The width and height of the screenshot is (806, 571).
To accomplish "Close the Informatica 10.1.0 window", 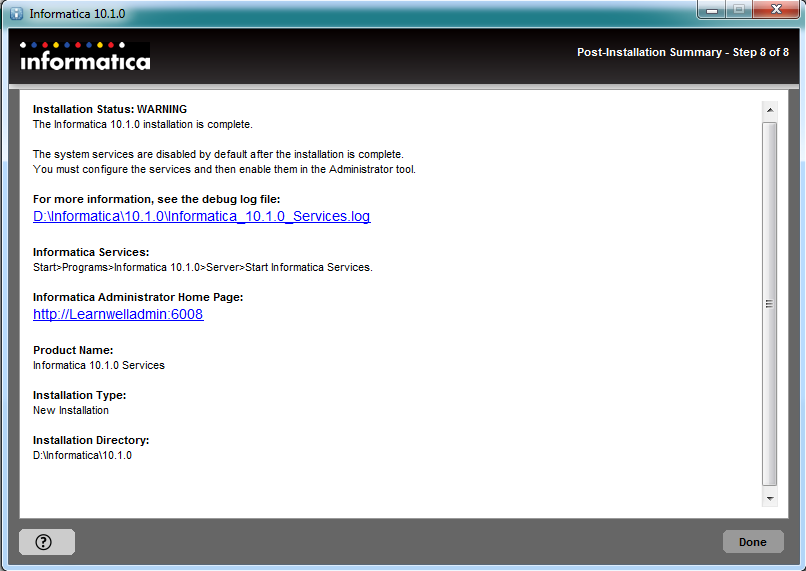I will pos(777,10).
